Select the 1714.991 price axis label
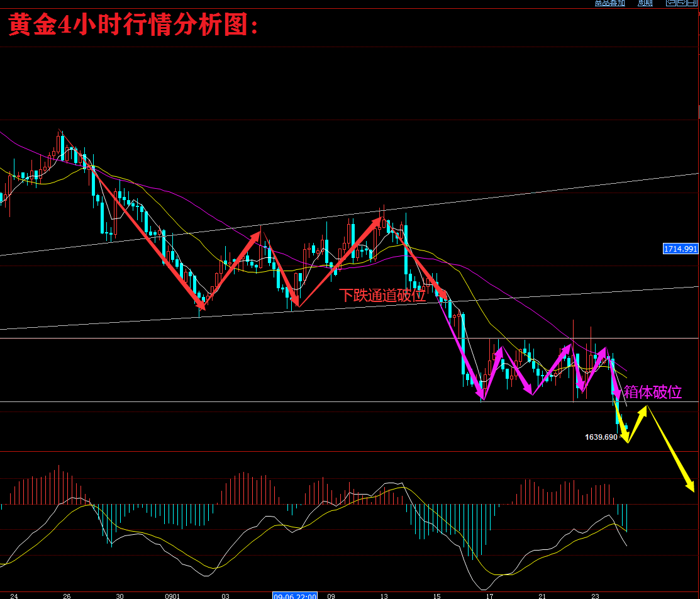 pyautogui.click(x=681, y=249)
